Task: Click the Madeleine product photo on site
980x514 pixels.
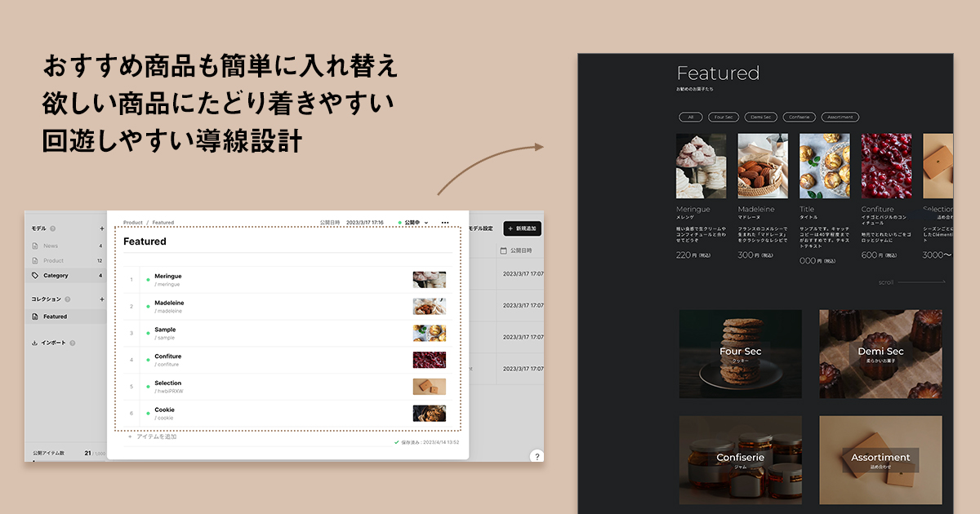Action: coord(763,166)
